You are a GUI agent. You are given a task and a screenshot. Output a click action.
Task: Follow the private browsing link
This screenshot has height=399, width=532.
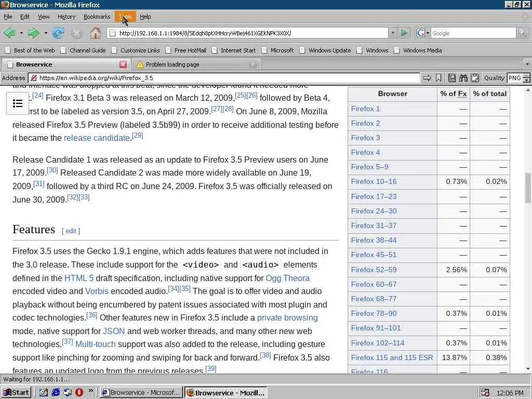pyautogui.click(x=287, y=317)
